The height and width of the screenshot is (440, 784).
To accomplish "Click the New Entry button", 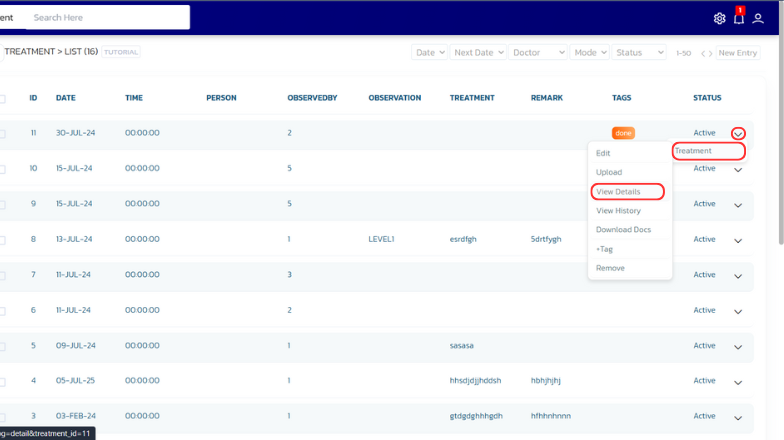I will click(x=738, y=53).
